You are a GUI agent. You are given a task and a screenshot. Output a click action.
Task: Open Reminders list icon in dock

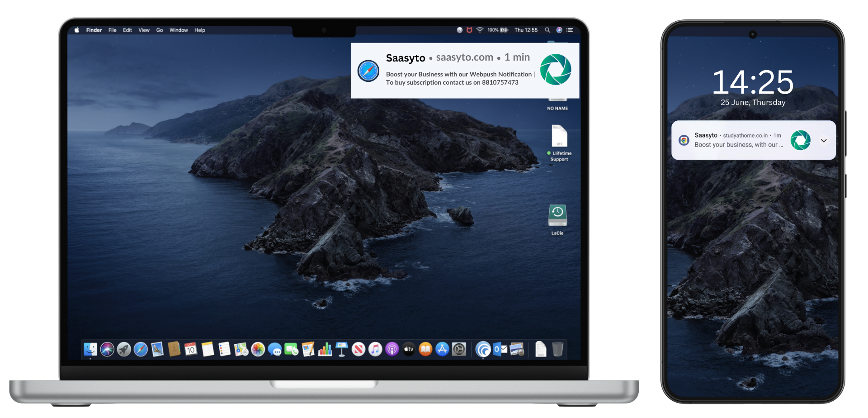click(x=224, y=349)
